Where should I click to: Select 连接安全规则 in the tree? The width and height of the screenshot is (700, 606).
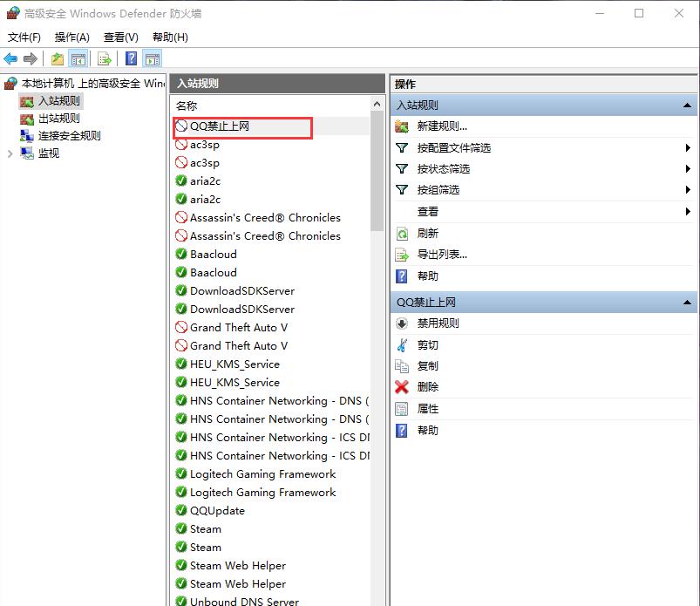point(69,136)
